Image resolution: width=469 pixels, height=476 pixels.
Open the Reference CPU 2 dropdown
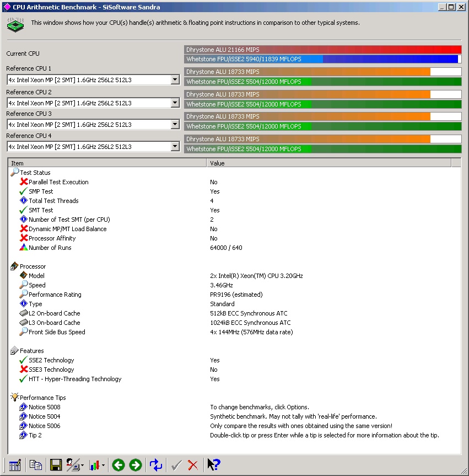click(175, 103)
